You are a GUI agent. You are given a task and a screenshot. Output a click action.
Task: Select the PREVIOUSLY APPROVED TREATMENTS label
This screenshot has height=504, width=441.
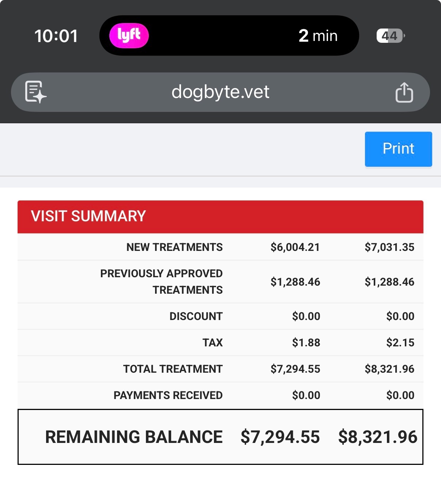pos(162,282)
